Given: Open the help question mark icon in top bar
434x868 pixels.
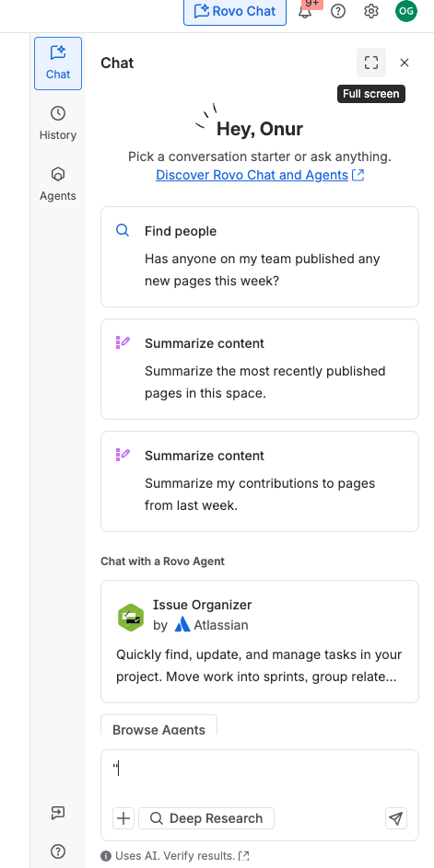Looking at the screenshot, I should 338,11.
